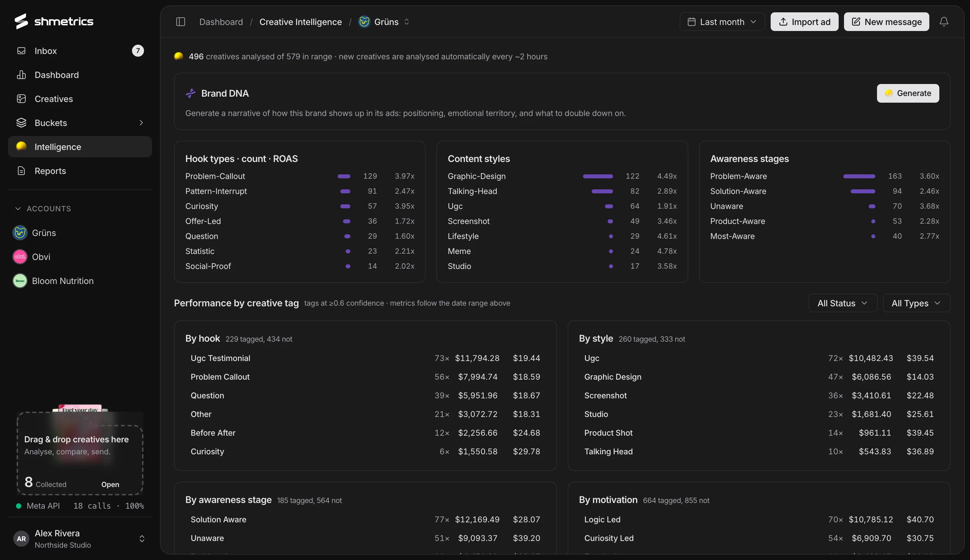Image resolution: width=970 pixels, height=560 pixels.
Task: Go to Inbox in sidebar
Action: [80, 51]
